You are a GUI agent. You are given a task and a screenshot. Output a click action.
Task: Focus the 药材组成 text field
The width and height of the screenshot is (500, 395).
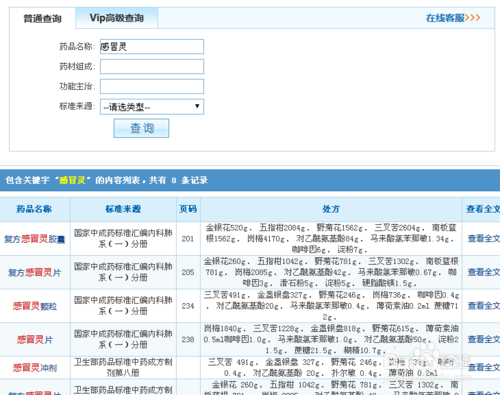point(152,67)
